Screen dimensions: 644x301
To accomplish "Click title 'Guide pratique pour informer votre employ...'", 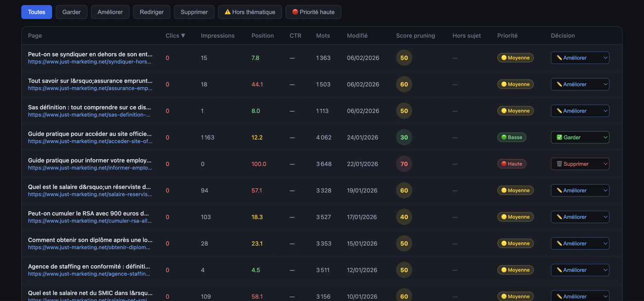I will [90, 160].
